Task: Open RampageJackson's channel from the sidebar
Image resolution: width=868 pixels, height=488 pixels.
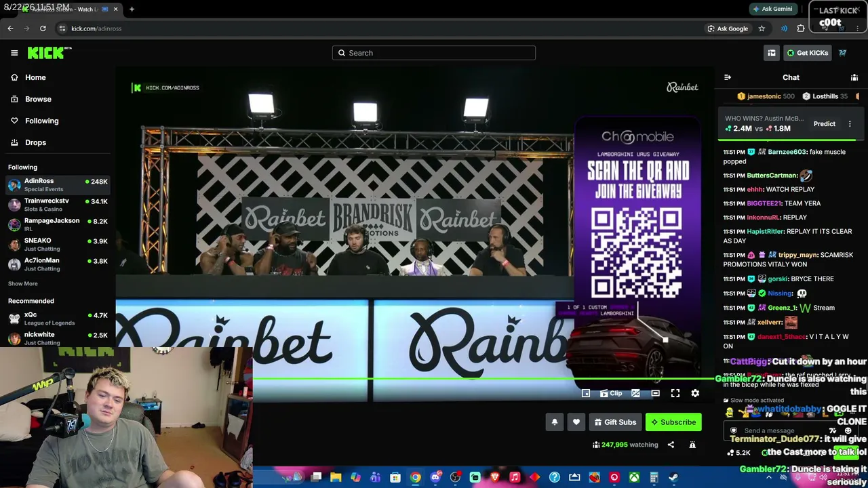Action: click(x=58, y=224)
